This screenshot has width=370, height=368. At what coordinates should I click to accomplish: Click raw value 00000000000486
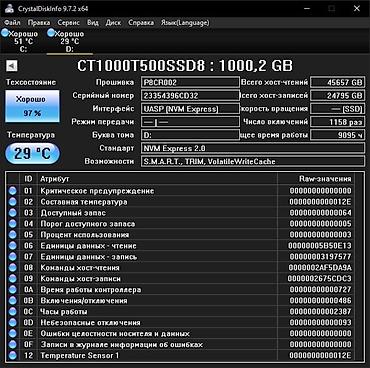tap(320, 301)
